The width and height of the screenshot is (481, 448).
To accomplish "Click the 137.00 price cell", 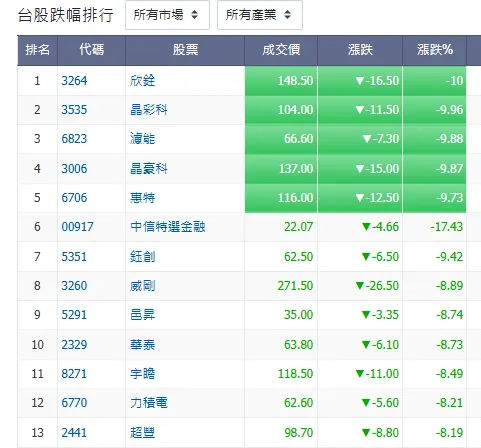I will tap(281, 169).
